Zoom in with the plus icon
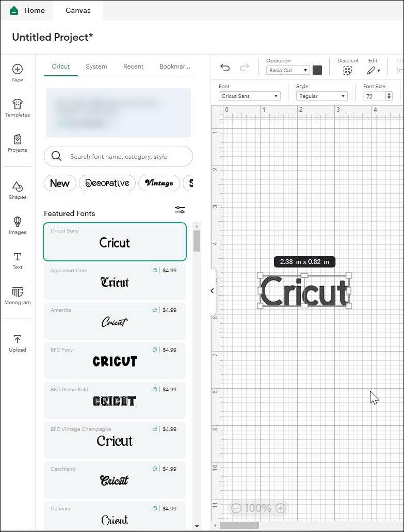Screen dimensions: 404x532 281,508
